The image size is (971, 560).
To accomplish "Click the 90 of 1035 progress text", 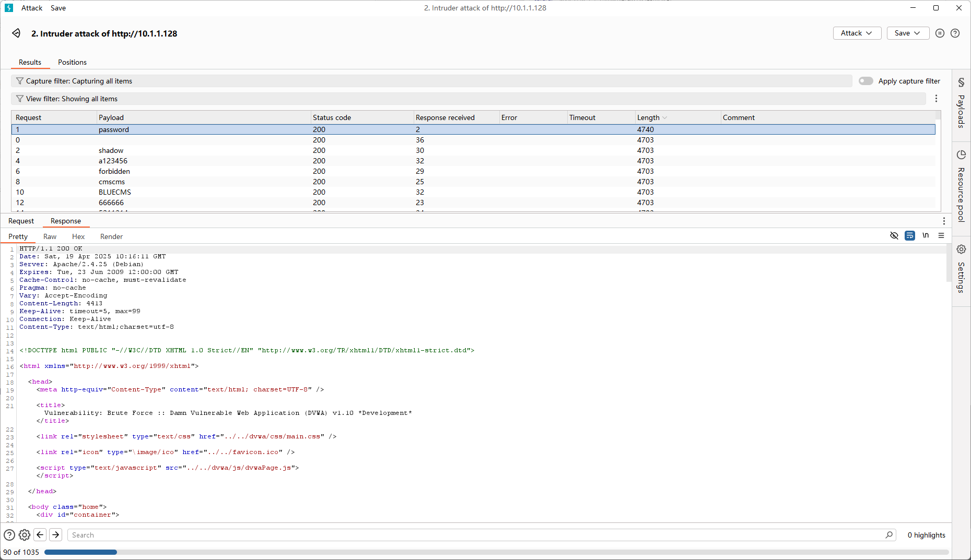I will click(x=21, y=552).
